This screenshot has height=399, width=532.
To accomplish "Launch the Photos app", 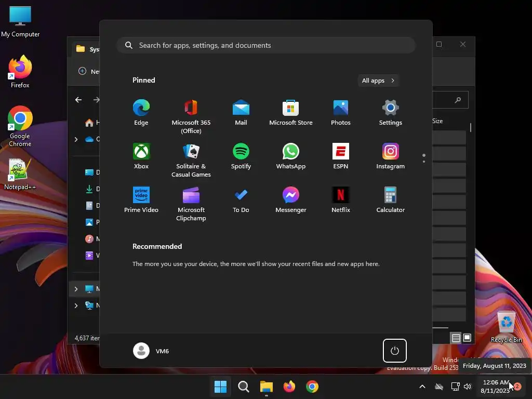I will [x=341, y=113].
